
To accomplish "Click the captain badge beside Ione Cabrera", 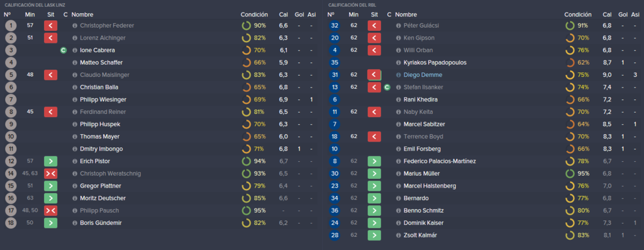I will coord(64,50).
